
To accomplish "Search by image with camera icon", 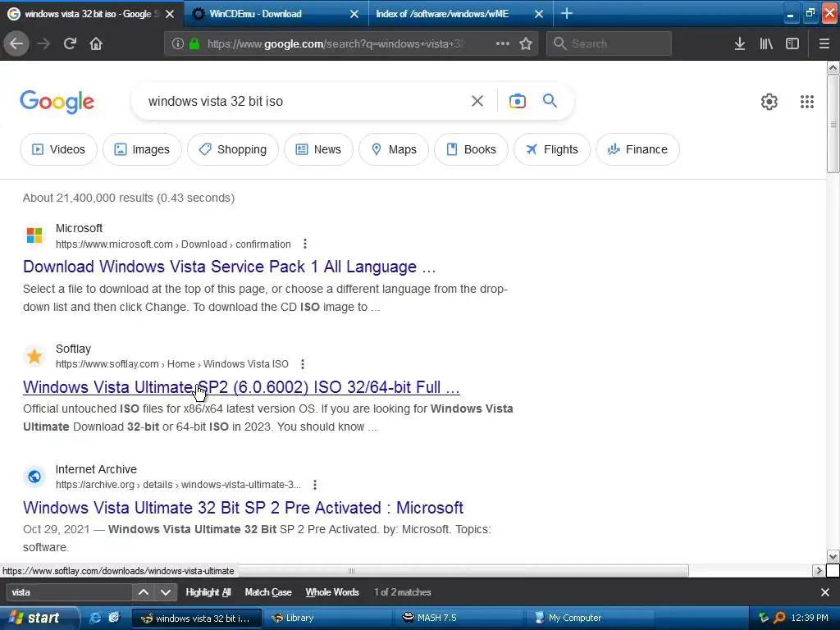I will pos(518,101).
